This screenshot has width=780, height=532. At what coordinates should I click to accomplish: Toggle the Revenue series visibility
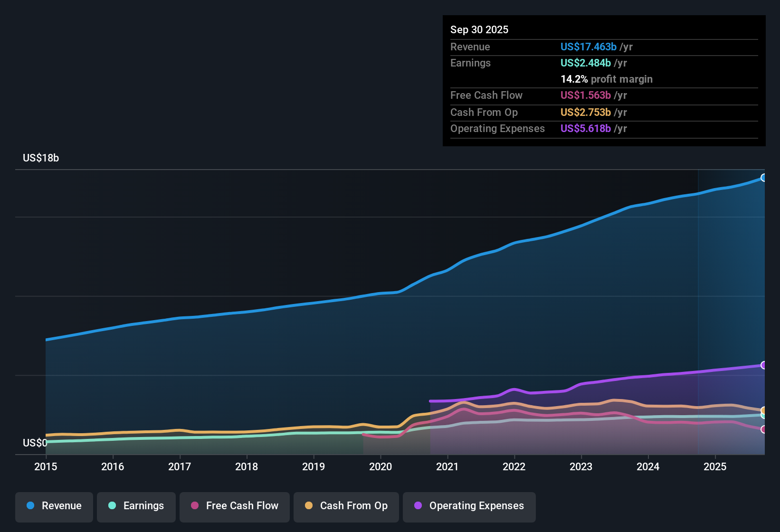point(54,506)
